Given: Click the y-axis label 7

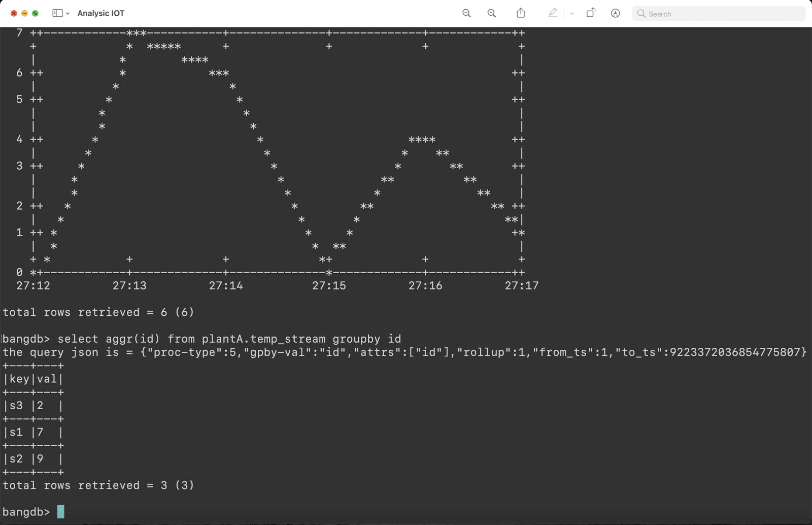Looking at the screenshot, I should [x=19, y=33].
